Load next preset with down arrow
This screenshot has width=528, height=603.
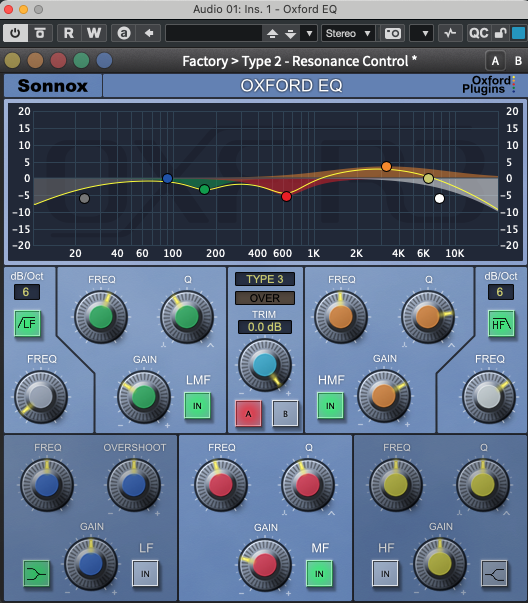(291, 34)
